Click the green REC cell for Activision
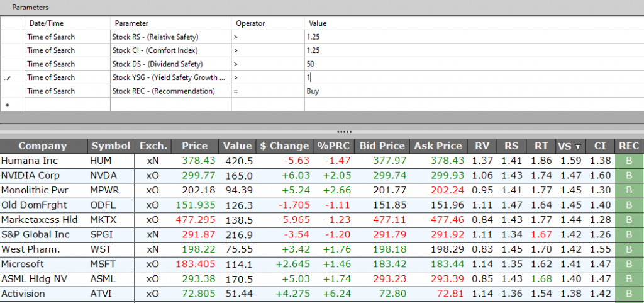644x303 pixels. point(629,292)
